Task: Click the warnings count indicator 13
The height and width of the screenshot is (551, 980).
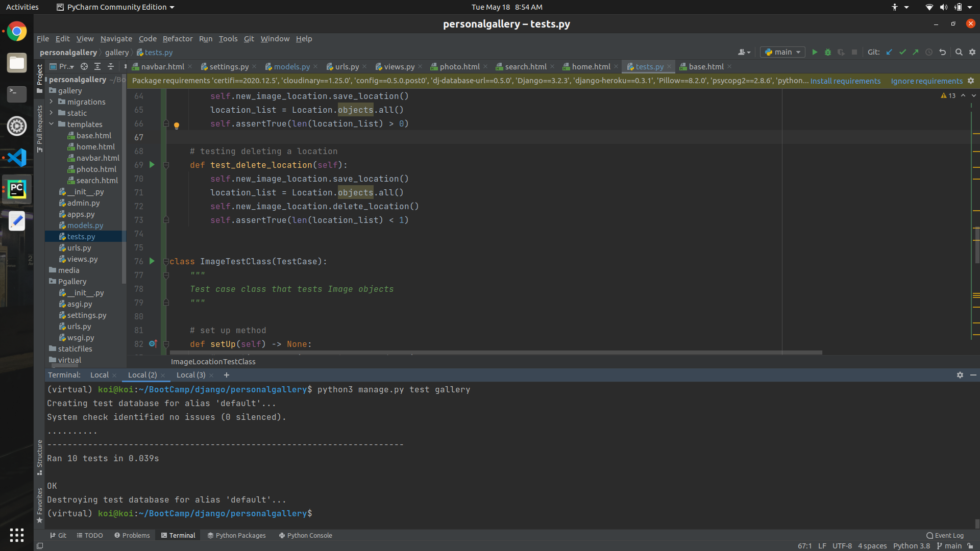Action: (948, 95)
